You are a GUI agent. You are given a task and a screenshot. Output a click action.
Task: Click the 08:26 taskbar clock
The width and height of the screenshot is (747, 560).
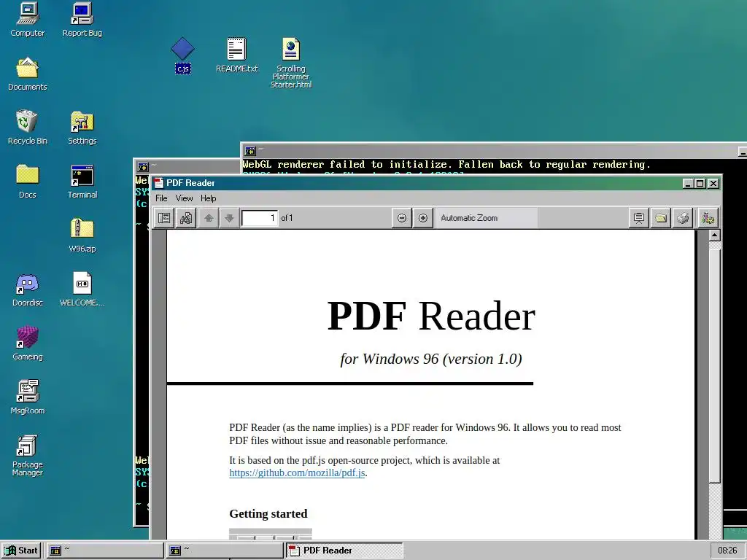727,551
